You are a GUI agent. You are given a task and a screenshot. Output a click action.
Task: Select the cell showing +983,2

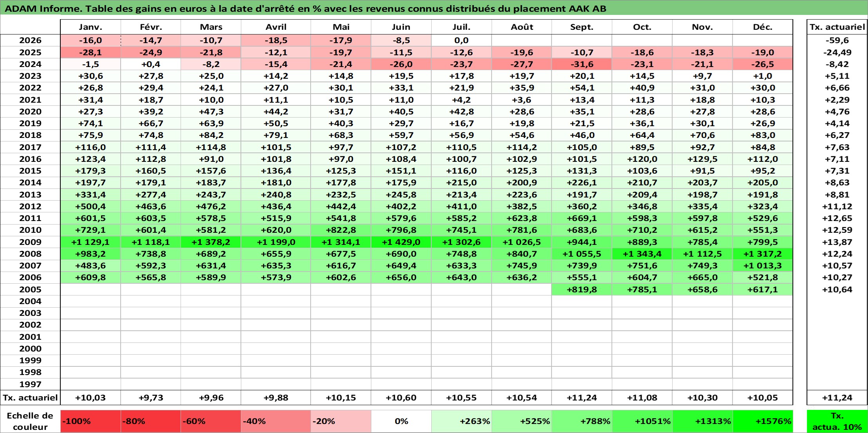(x=90, y=254)
